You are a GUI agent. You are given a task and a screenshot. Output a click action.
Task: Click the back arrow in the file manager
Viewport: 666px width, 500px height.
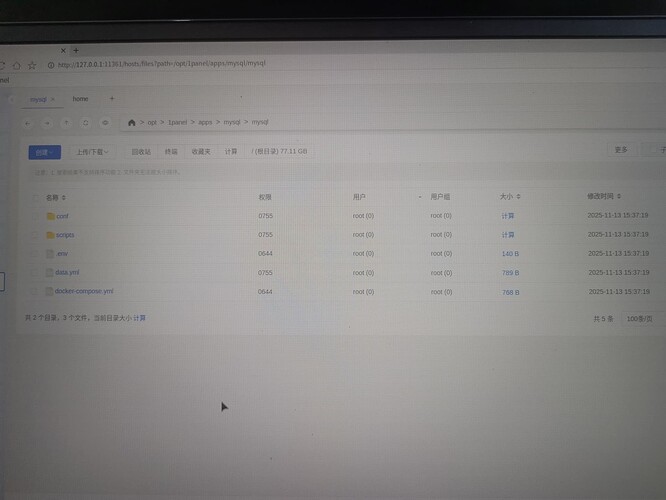[x=28, y=123]
